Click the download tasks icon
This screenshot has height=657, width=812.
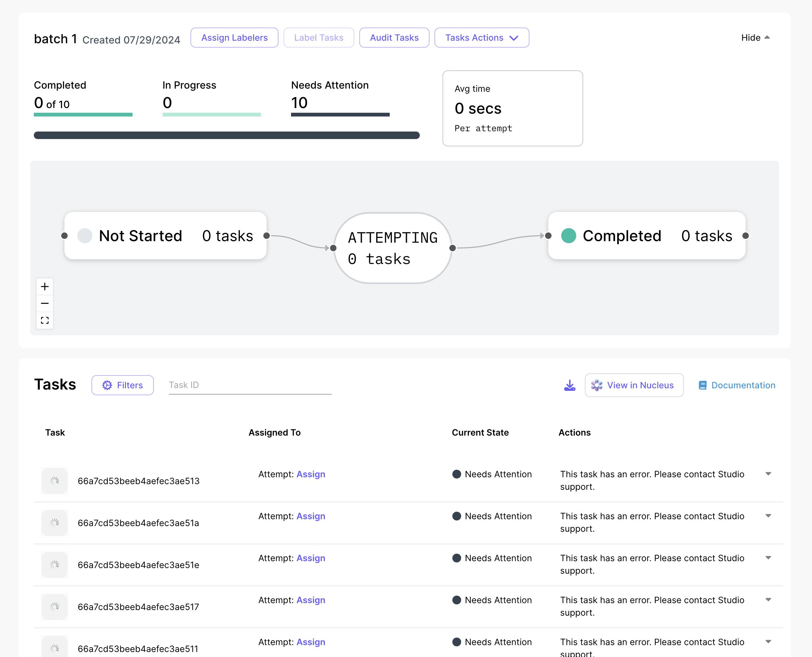coord(570,385)
